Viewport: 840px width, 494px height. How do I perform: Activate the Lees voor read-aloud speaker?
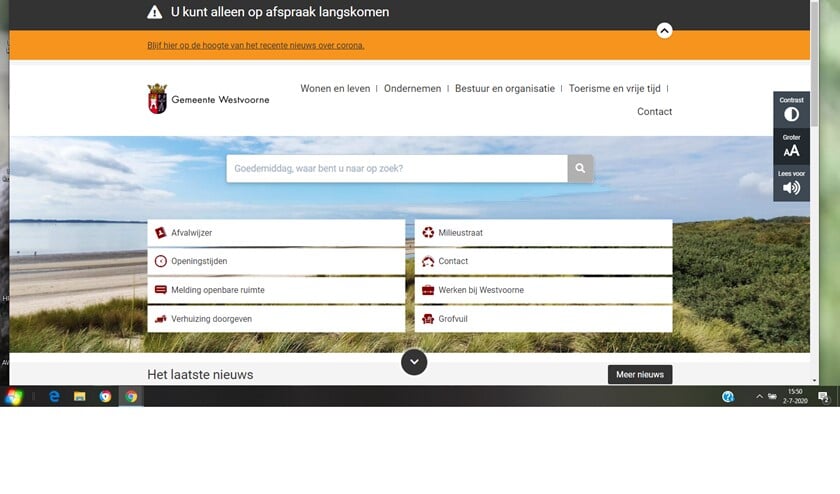pos(791,183)
